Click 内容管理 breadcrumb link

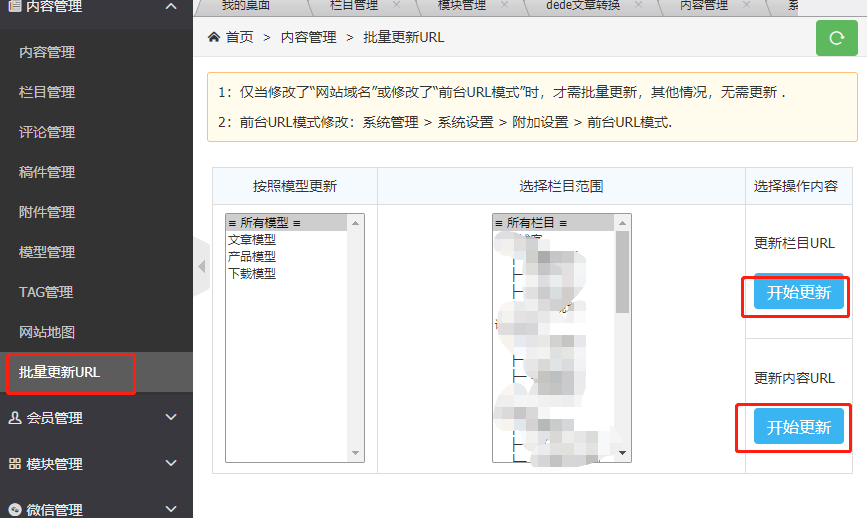click(x=309, y=37)
